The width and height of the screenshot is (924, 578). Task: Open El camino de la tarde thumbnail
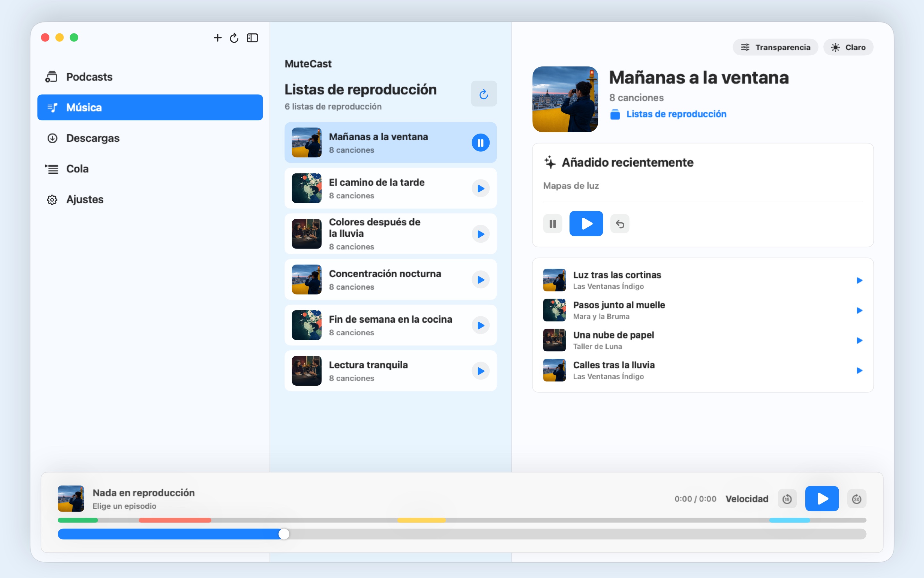point(307,188)
